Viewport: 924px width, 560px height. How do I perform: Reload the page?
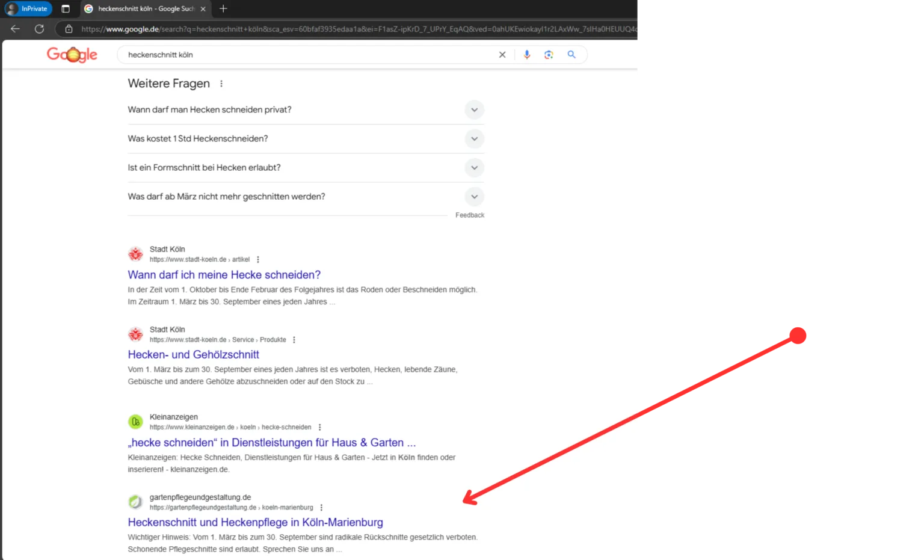click(x=39, y=29)
